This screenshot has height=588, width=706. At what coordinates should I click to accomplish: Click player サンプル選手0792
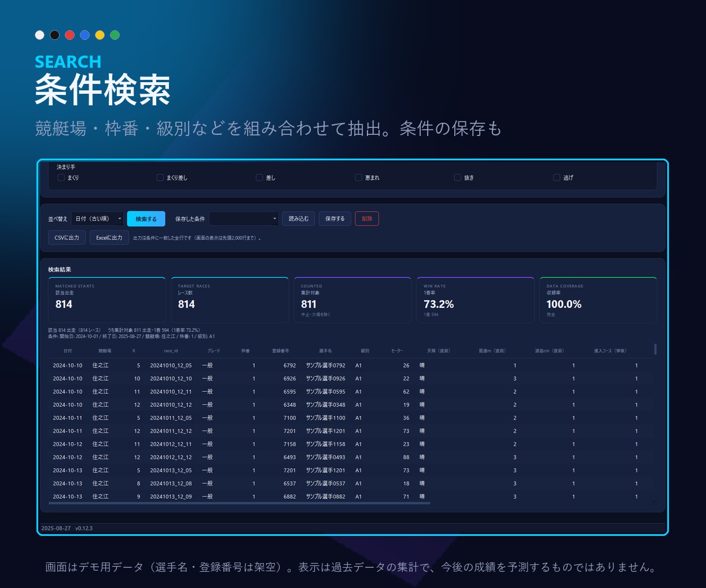click(326, 366)
